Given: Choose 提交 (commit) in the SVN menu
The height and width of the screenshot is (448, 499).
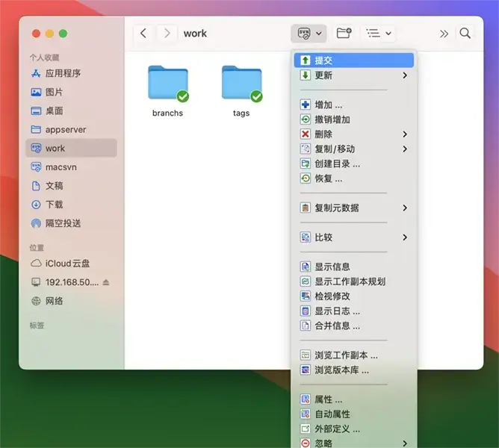Looking at the screenshot, I should pos(354,60).
